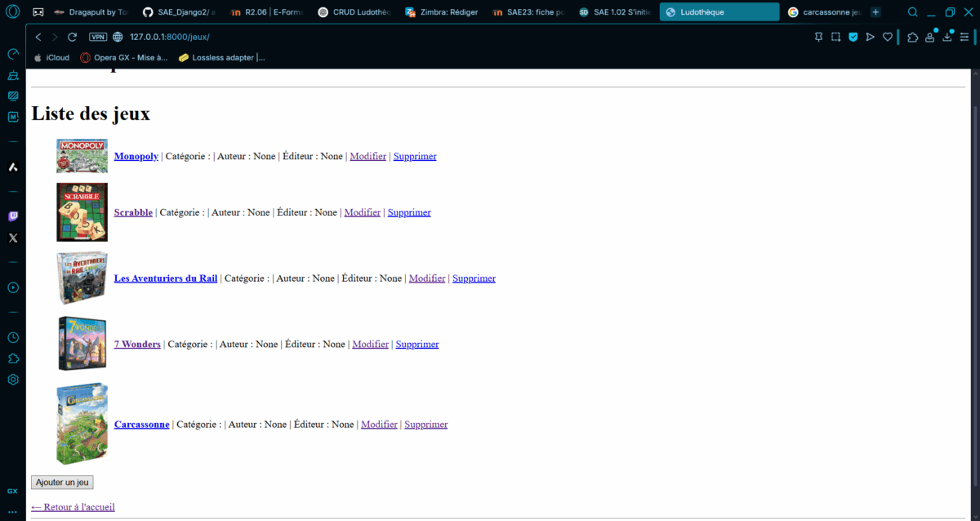Image resolution: width=980 pixels, height=521 pixels.
Task: Open a new tab with plus button
Action: point(875,12)
